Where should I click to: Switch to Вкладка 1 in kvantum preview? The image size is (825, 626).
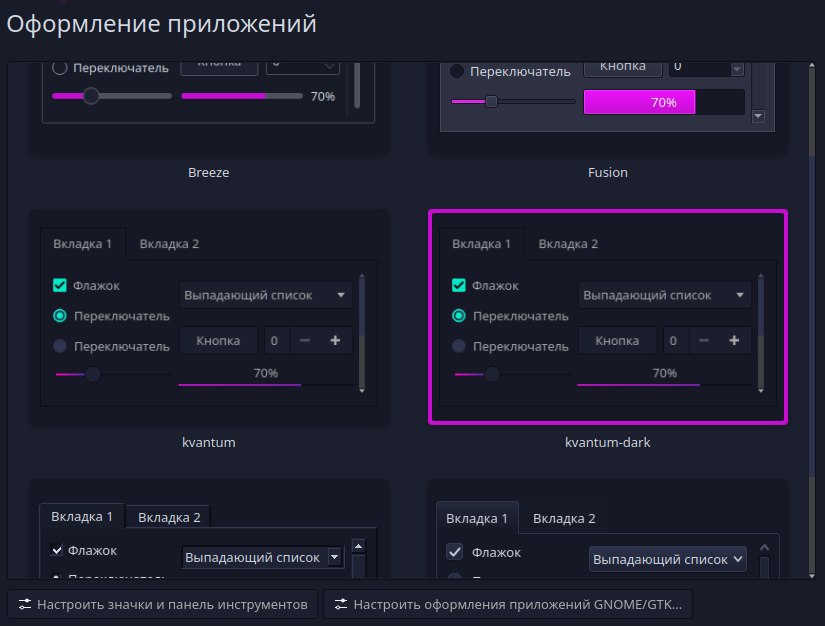[x=83, y=244]
